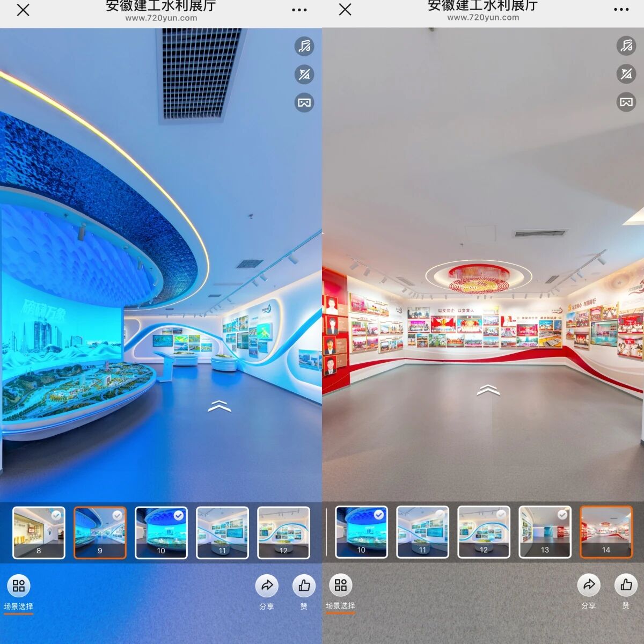Close the left panorama page with X
The height and width of the screenshot is (644, 644).
point(23,10)
